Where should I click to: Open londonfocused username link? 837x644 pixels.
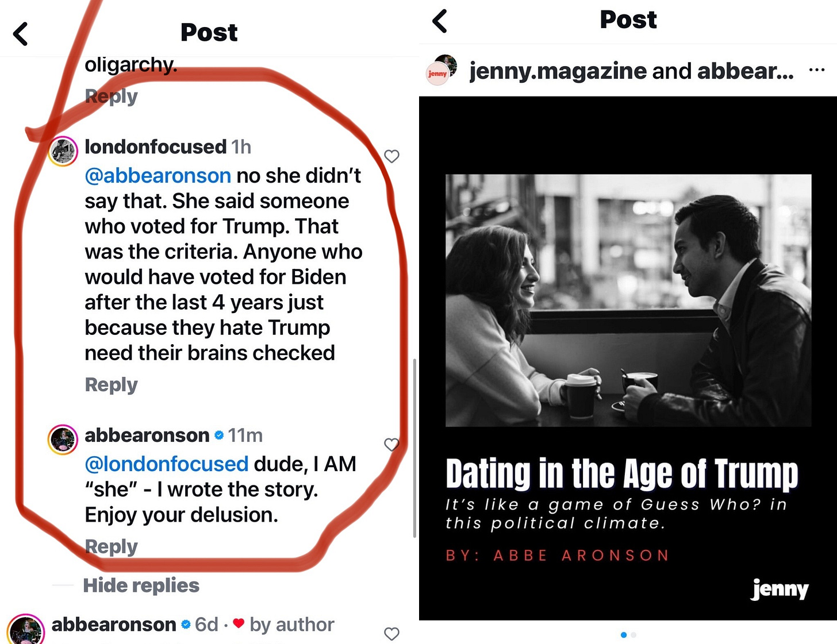(x=156, y=146)
